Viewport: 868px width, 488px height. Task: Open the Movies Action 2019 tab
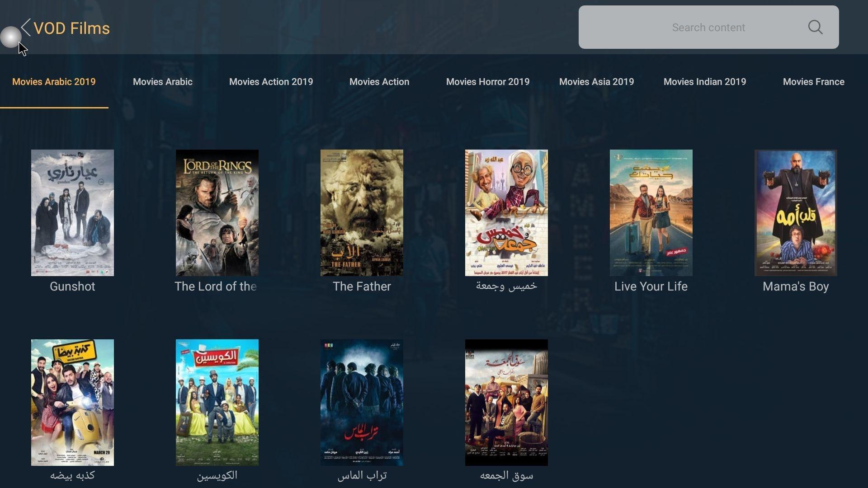click(271, 82)
